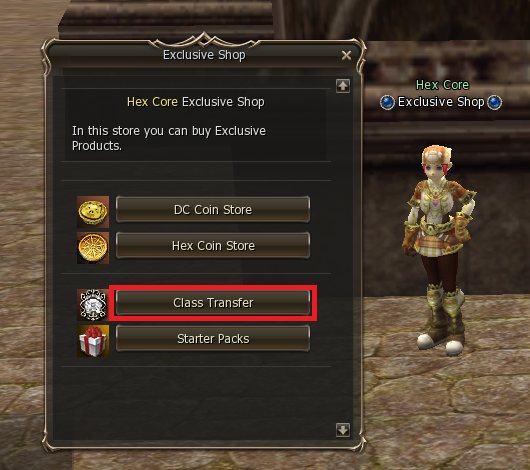The image size is (530, 470).
Task: Click the Exclusive Shop NPC character
Action: click(439, 250)
